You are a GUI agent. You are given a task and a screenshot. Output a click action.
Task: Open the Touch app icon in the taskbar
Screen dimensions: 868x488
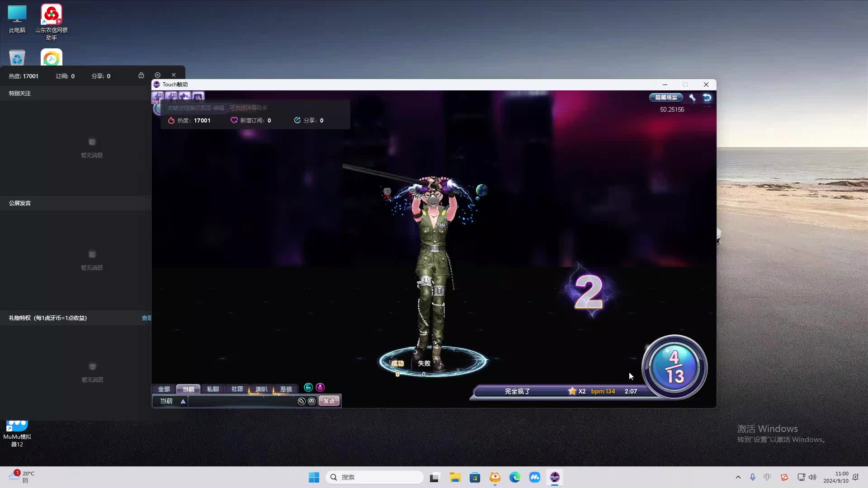coord(555,477)
